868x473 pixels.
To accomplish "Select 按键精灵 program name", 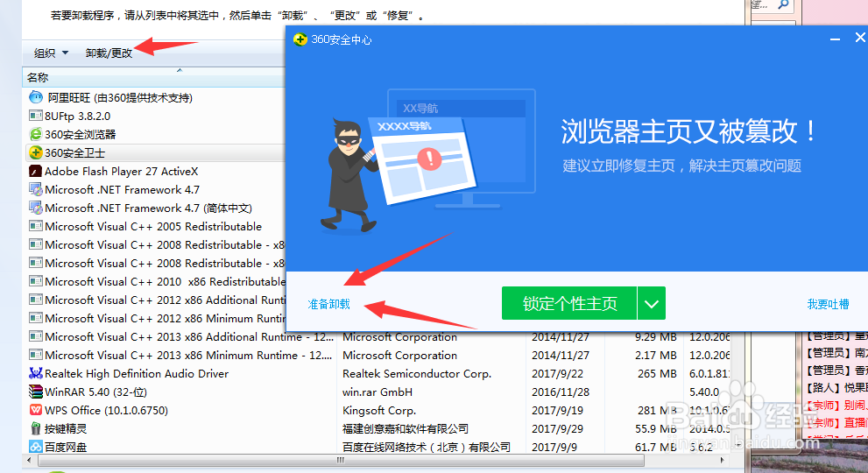I will (66, 428).
